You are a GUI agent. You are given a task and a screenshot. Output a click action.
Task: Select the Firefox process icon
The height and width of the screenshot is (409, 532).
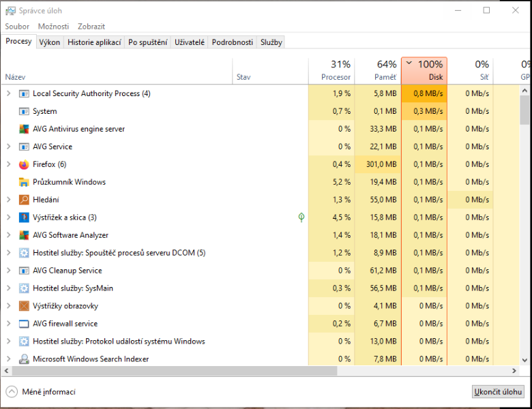(24, 164)
